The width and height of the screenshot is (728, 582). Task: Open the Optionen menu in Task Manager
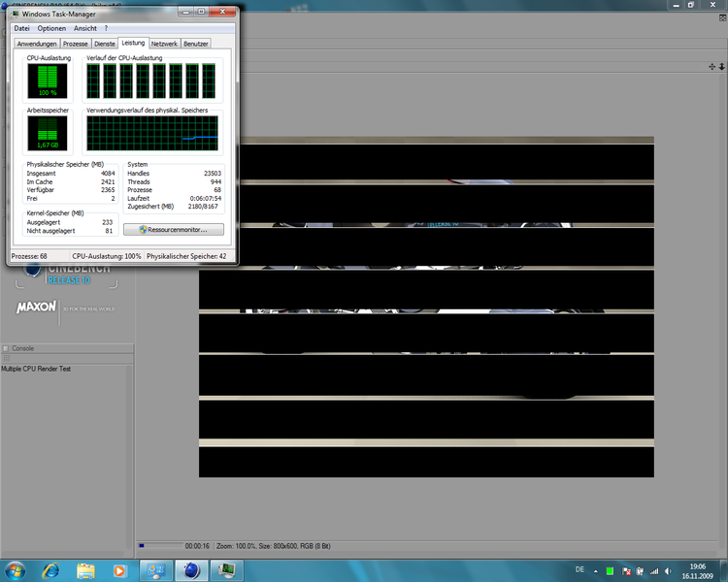tap(51, 28)
